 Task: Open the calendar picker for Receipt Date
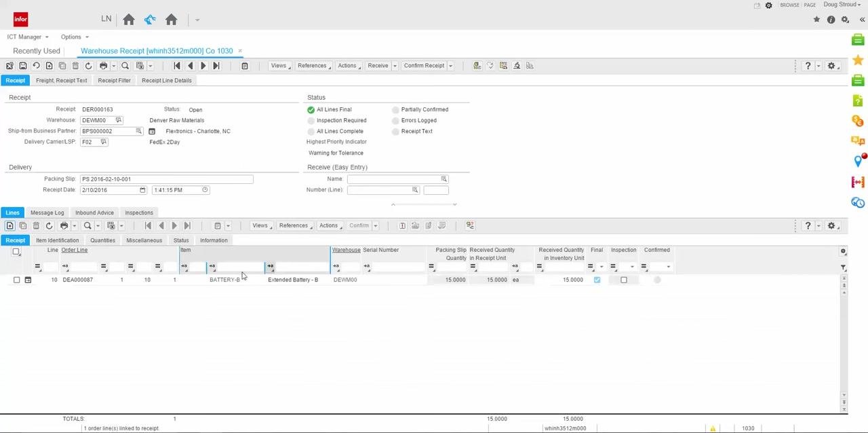point(142,190)
